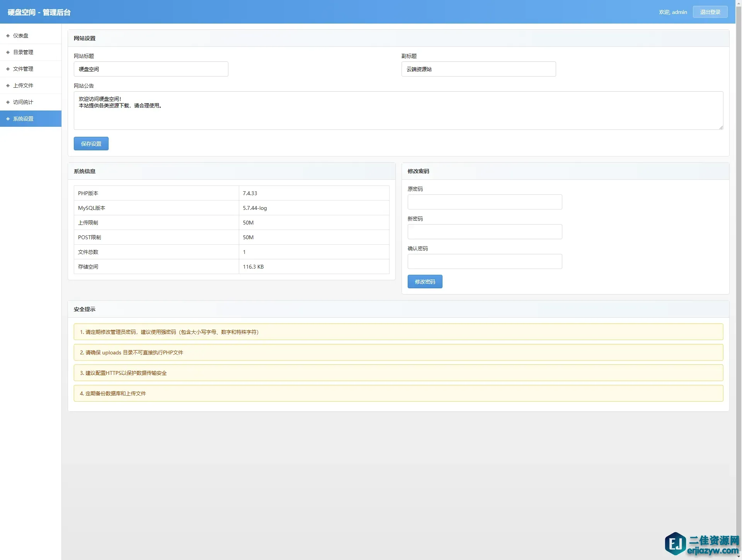The height and width of the screenshot is (560, 742).
Task: Go to the 文件管理 sidebar page
Action: [23, 69]
